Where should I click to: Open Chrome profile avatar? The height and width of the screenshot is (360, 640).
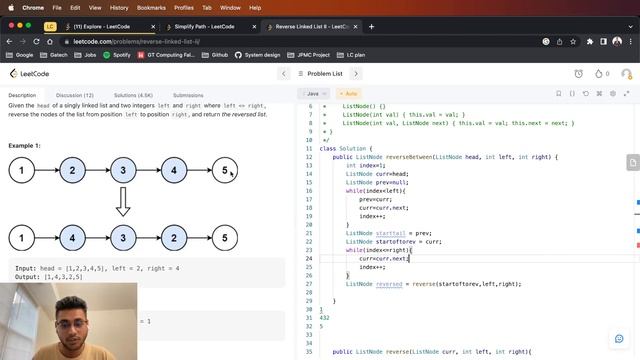617,41
